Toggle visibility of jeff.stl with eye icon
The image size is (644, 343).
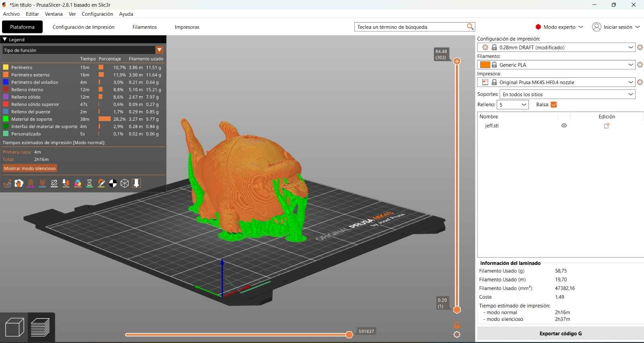(x=564, y=126)
